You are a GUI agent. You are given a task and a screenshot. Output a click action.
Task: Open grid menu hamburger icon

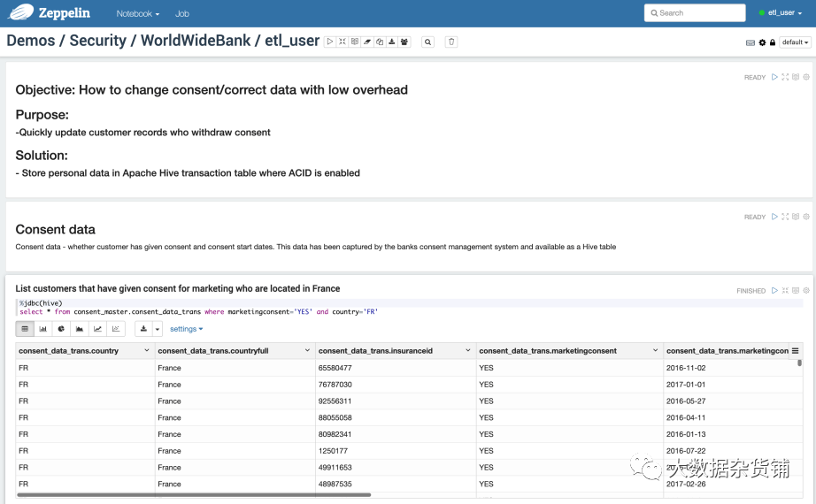pos(795,351)
